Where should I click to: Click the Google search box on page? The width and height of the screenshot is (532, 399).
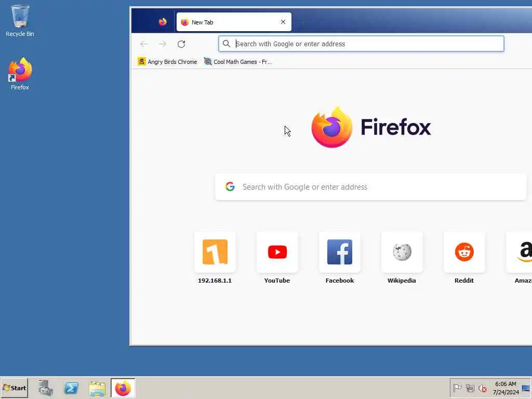click(371, 187)
